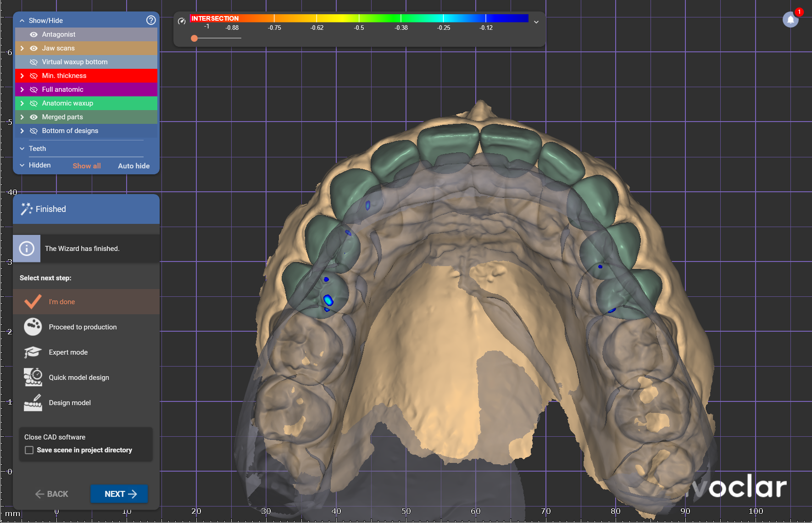
Task: Click the Proceed to production icon
Action: point(33,327)
